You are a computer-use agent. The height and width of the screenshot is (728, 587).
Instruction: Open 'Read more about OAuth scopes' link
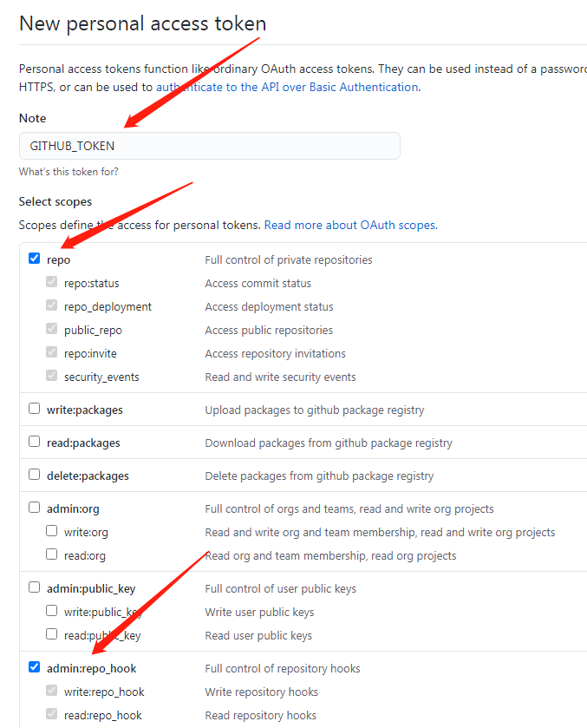349,225
